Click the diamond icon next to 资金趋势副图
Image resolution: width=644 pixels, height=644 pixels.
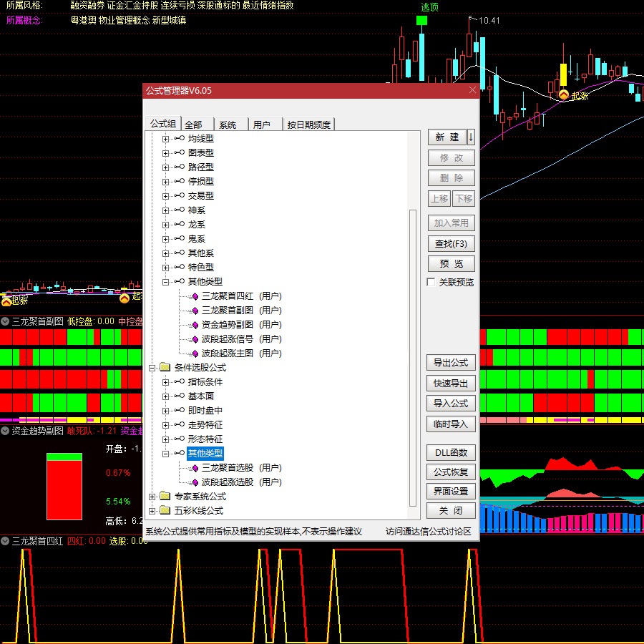coord(194,325)
